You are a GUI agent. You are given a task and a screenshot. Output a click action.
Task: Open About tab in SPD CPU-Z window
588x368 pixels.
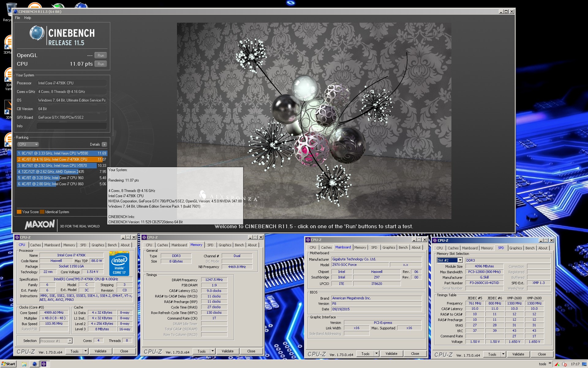(543, 248)
